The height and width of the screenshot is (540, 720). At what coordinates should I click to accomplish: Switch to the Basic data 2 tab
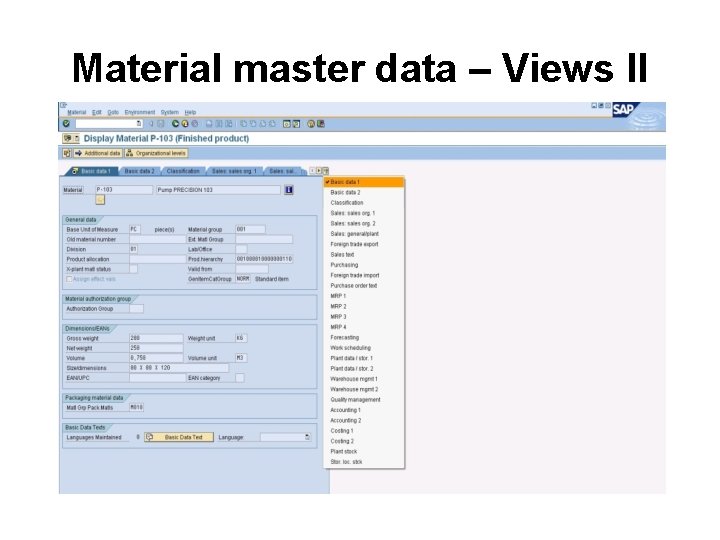pyautogui.click(x=140, y=171)
